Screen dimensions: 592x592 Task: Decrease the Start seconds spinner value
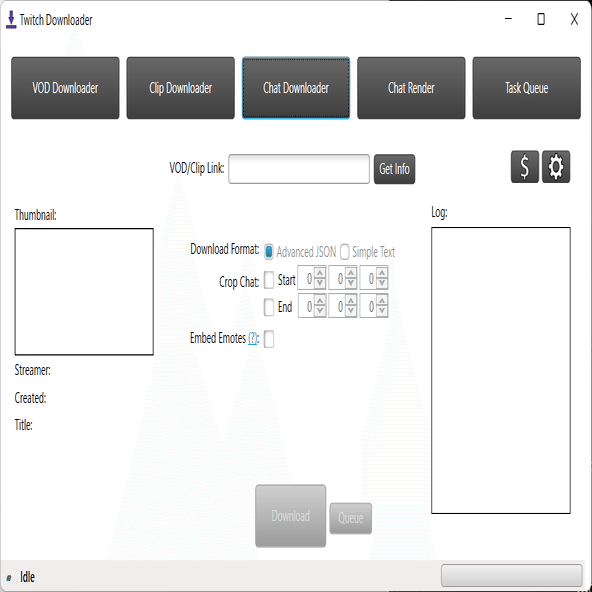point(382,283)
